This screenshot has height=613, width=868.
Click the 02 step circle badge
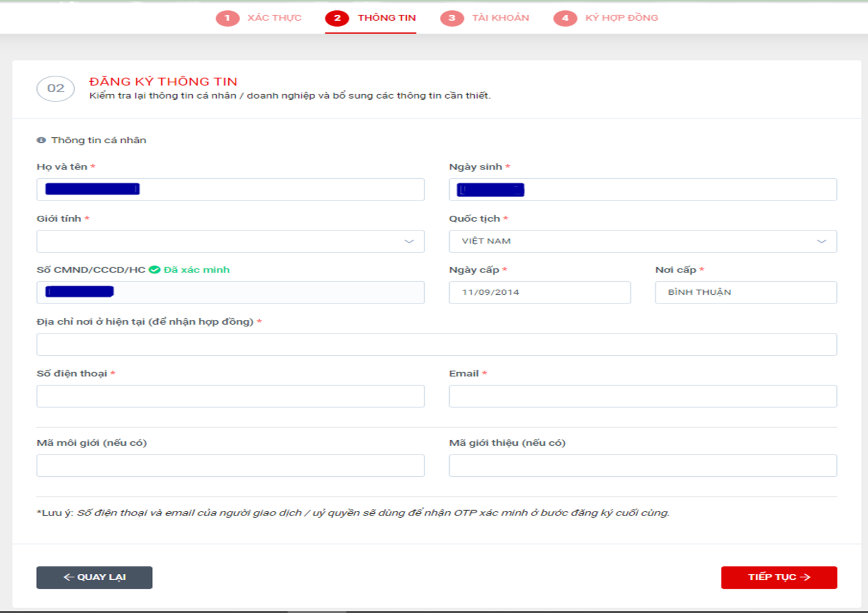click(56, 88)
